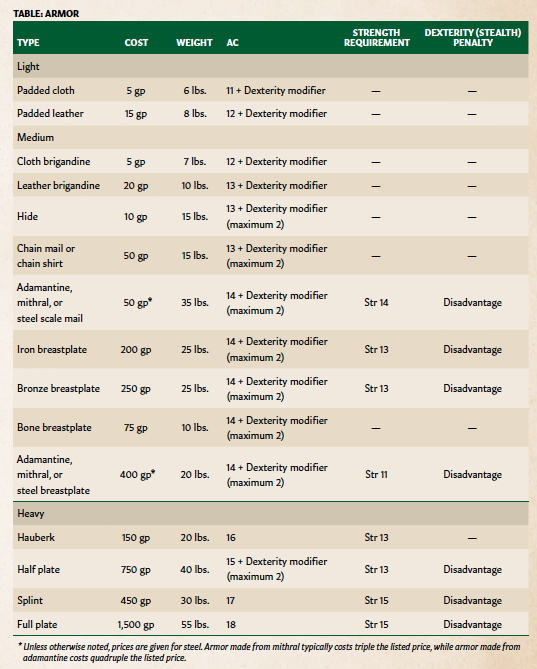Select the Light category row
537x669 pixels.
[270, 66]
